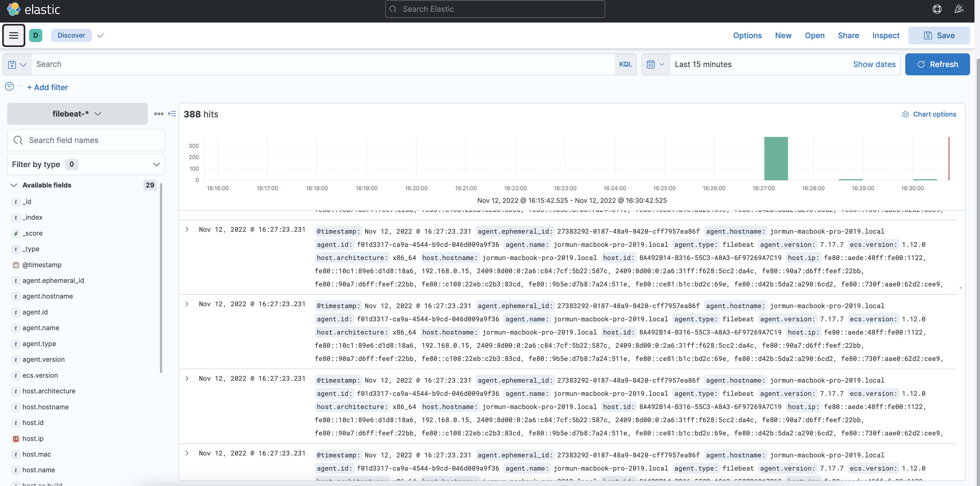Click Open saved search menu item

(x=815, y=35)
